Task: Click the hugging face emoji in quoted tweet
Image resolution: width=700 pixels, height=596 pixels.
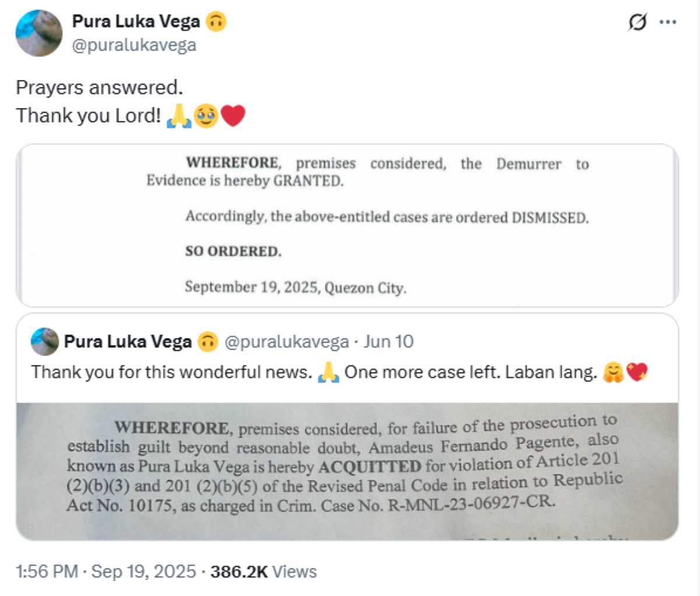Action: (613, 372)
